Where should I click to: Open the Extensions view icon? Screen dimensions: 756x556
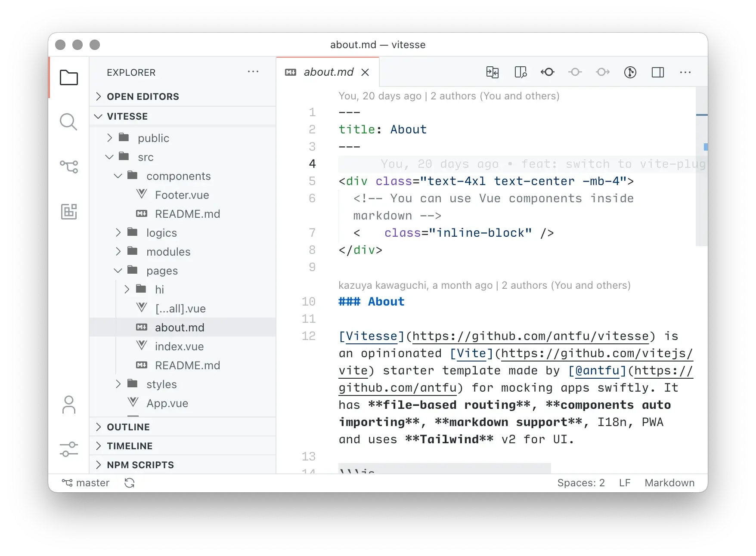pyautogui.click(x=69, y=211)
